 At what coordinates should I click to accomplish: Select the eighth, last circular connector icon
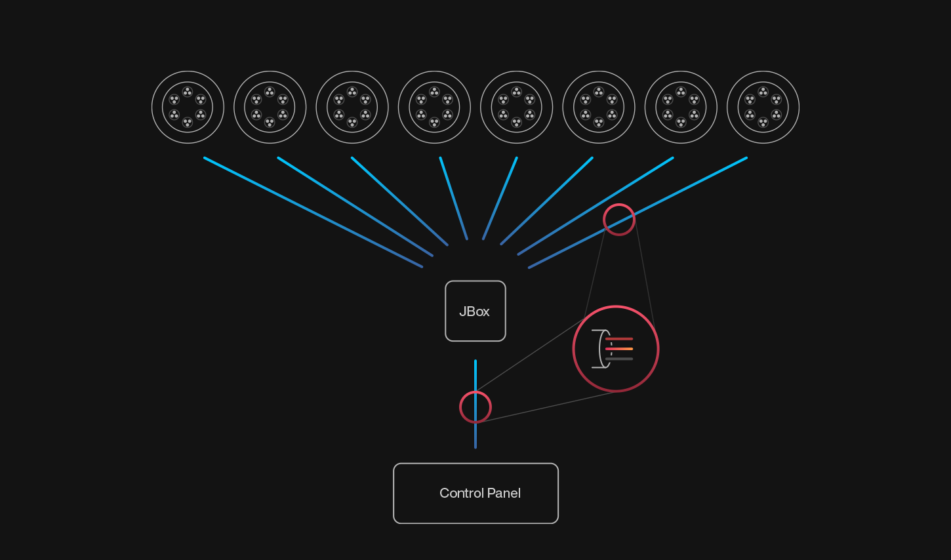coord(763,107)
